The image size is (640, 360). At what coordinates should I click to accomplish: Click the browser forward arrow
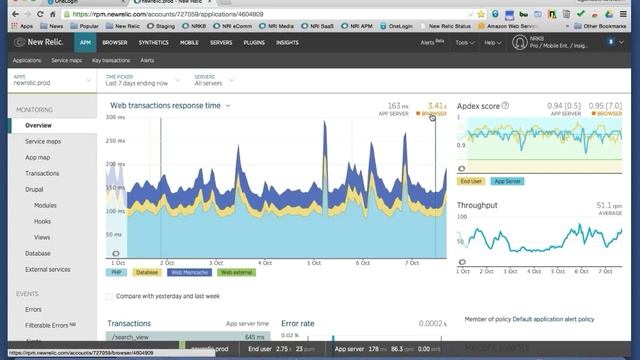pyautogui.click(x=27, y=14)
